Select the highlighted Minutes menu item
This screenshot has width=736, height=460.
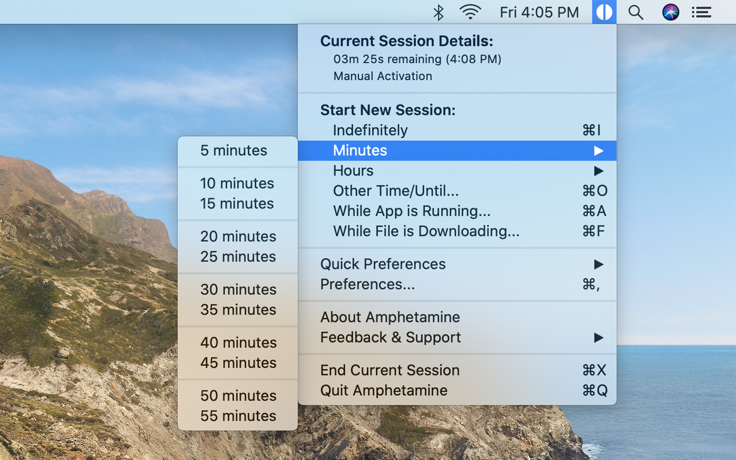(x=457, y=151)
